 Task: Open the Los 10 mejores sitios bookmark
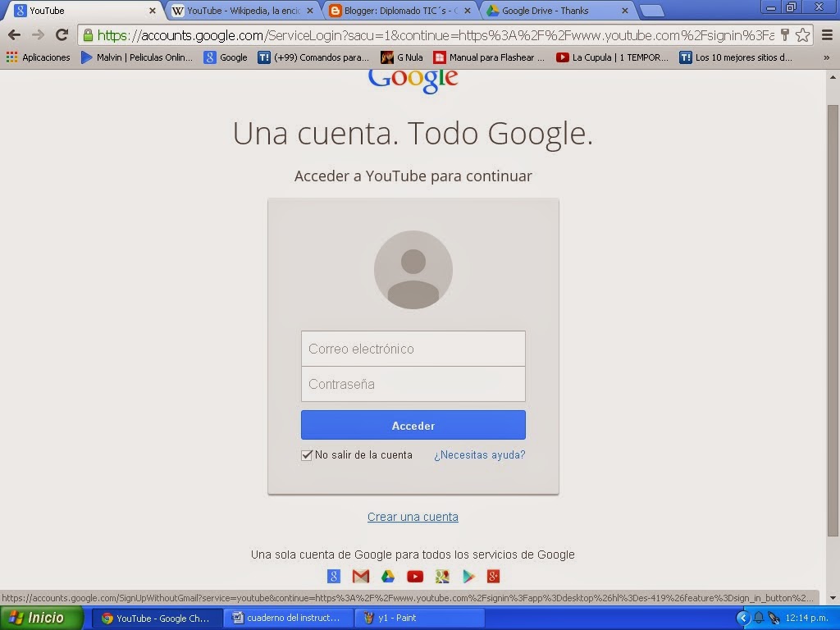736,57
